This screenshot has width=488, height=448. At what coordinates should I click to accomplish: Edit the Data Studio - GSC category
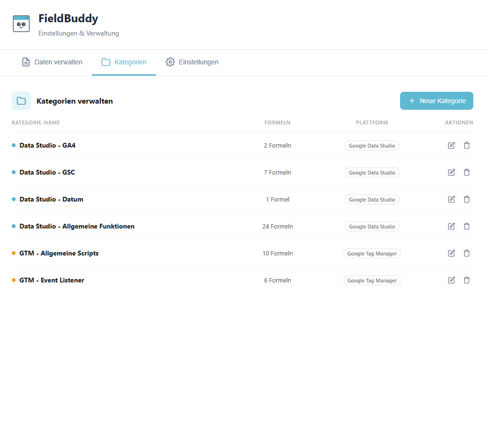click(x=451, y=173)
